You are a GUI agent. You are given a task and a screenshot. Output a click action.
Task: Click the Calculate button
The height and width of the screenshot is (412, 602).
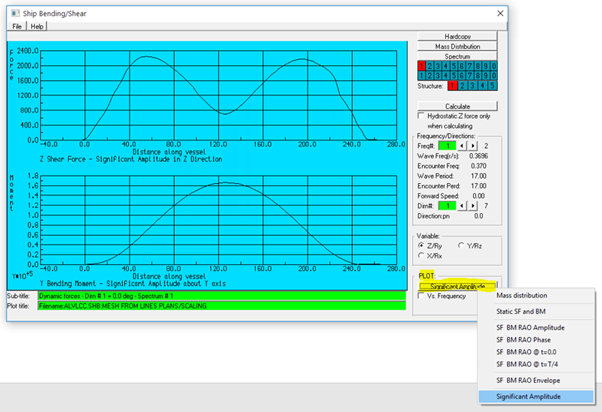(457, 105)
